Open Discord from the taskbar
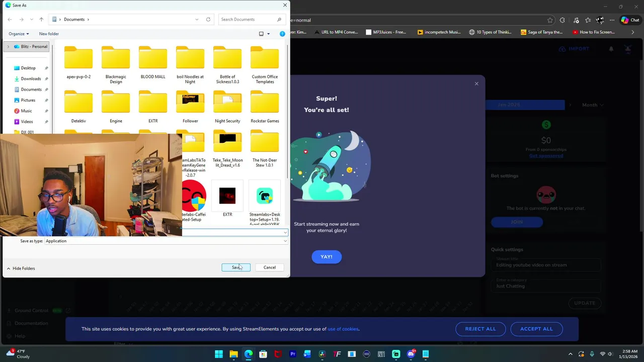 (x=411, y=354)
